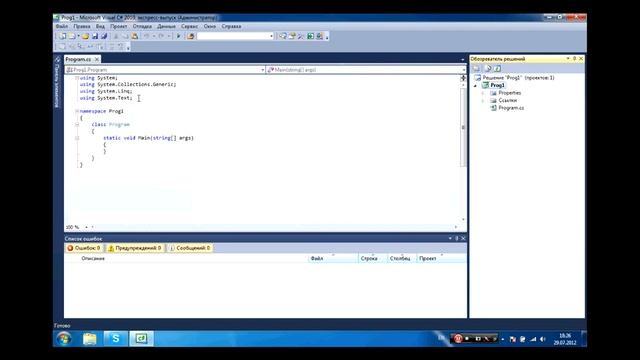Click the Properties icon in Solution Explorer toolbar
The image size is (640, 360).
point(476,68)
